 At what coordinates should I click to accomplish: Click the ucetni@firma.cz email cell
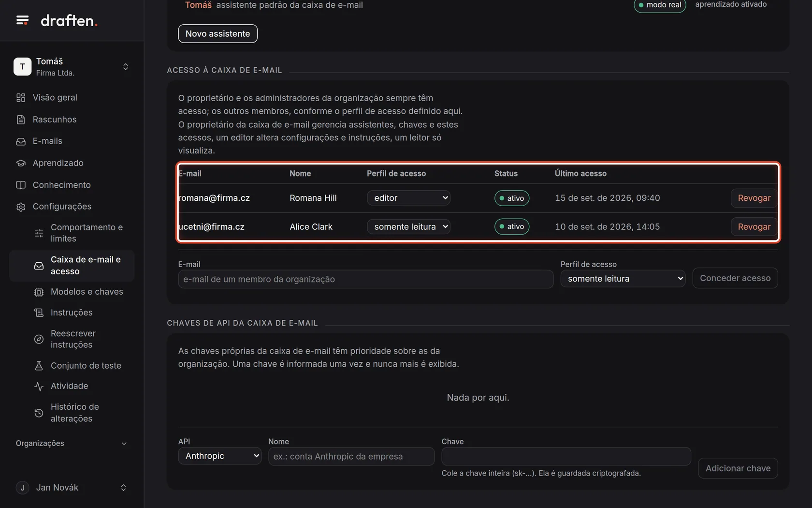[x=211, y=226]
